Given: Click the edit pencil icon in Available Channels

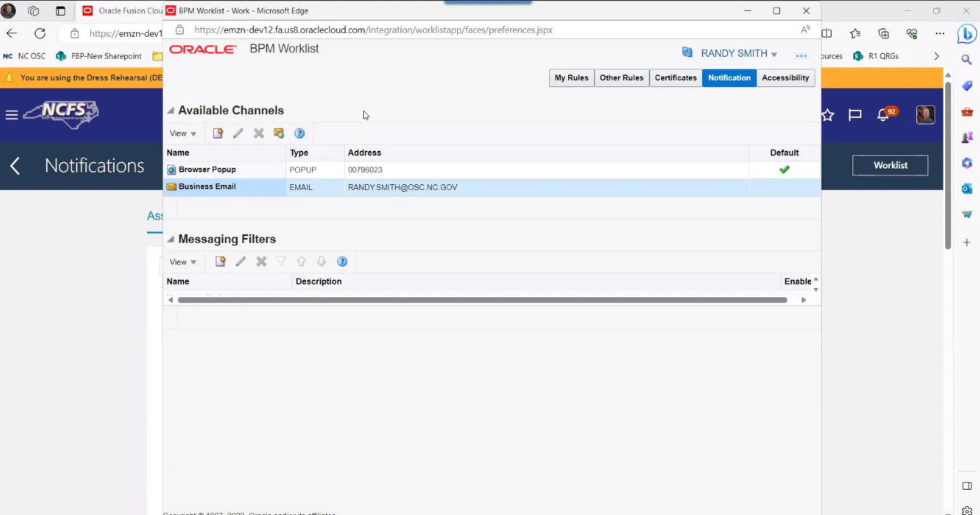Looking at the screenshot, I should [238, 133].
